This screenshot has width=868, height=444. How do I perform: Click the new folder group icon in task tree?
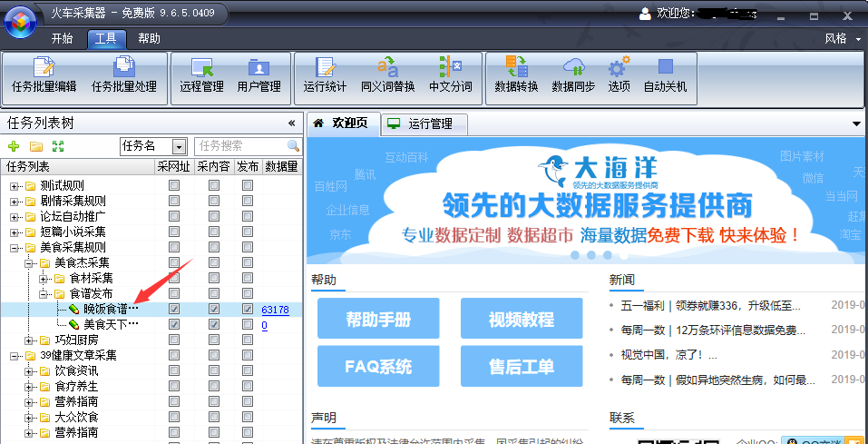tap(36, 146)
